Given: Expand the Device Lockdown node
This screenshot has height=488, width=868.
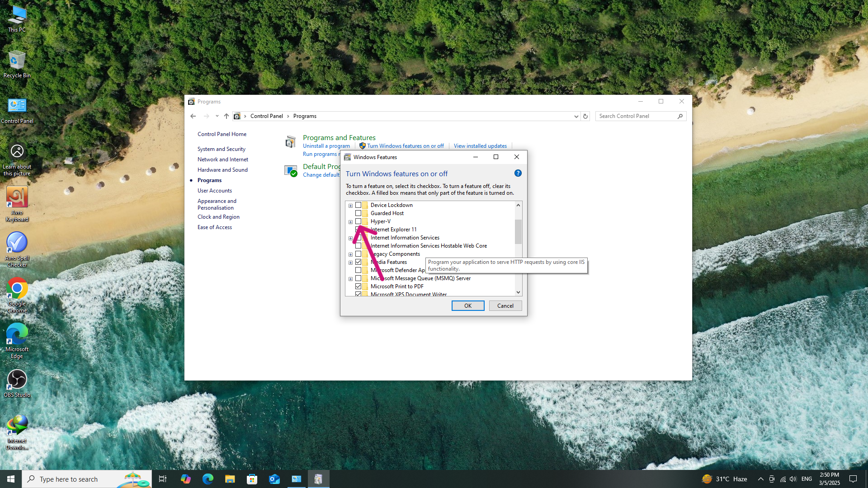Looking at the screenshot, I should 350,206.
